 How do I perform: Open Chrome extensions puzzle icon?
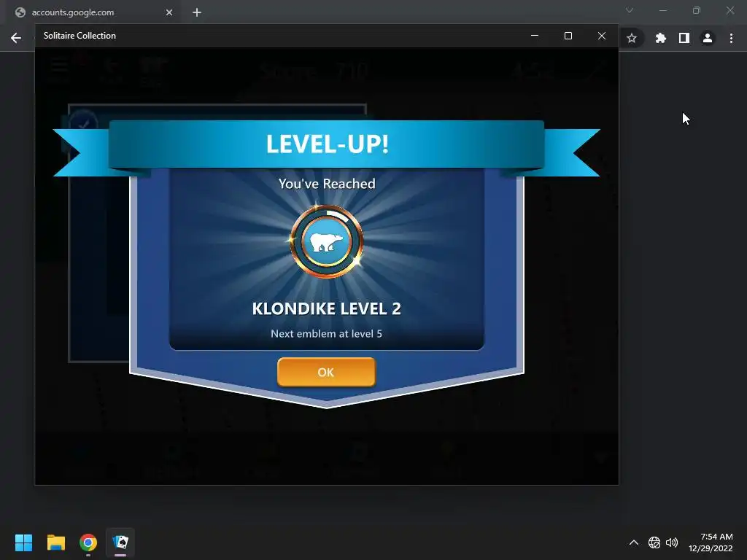click(x=660, y=38)
